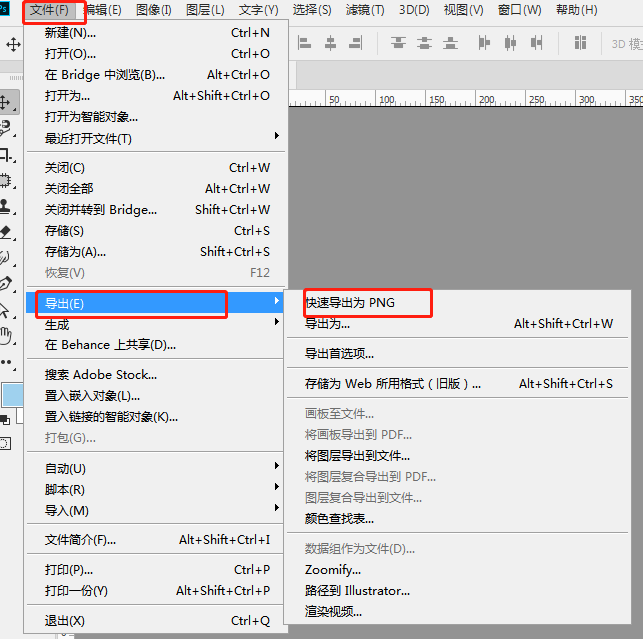The image size is (643, 639).
Task: Click the white background color swatch
Action: 19,416
